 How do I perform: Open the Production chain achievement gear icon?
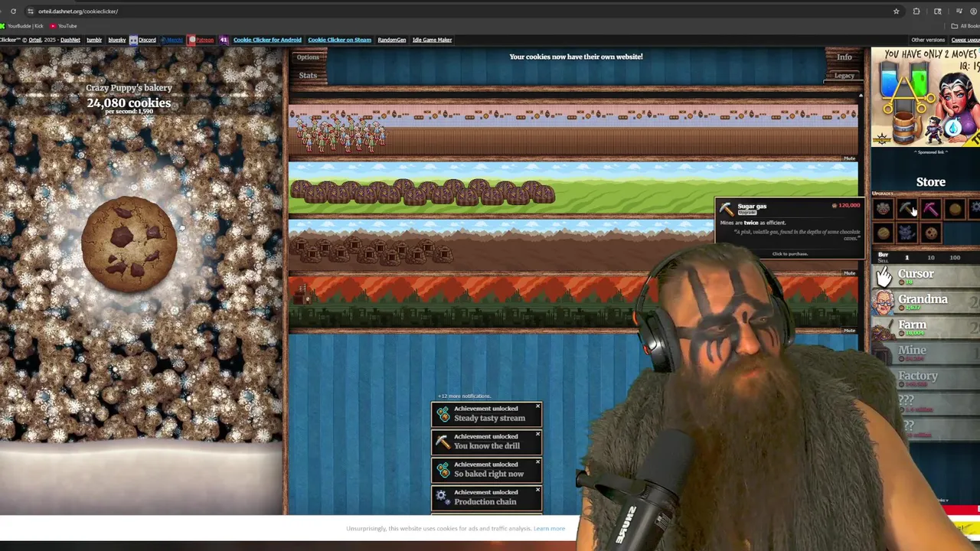[443, 497]
